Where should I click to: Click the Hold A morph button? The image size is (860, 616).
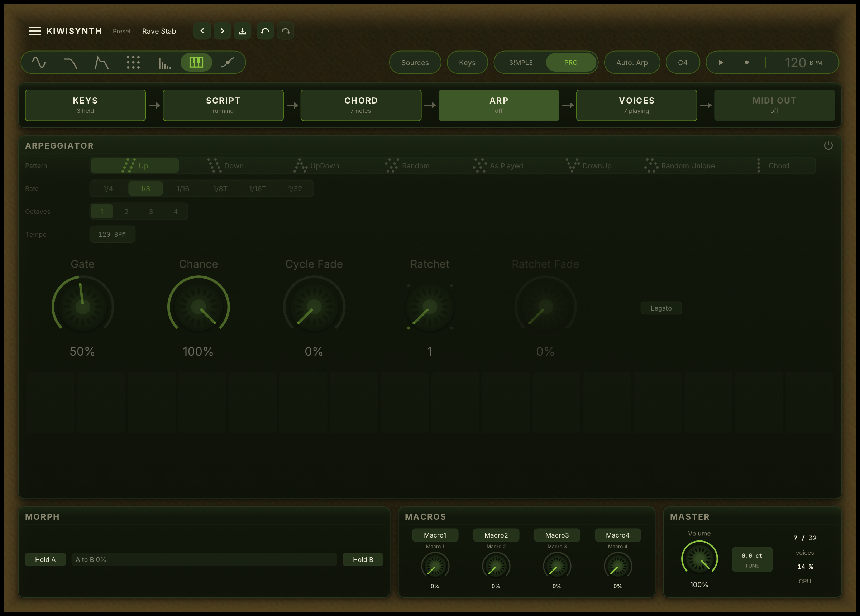pyautogui.click(x=46, y=559)
